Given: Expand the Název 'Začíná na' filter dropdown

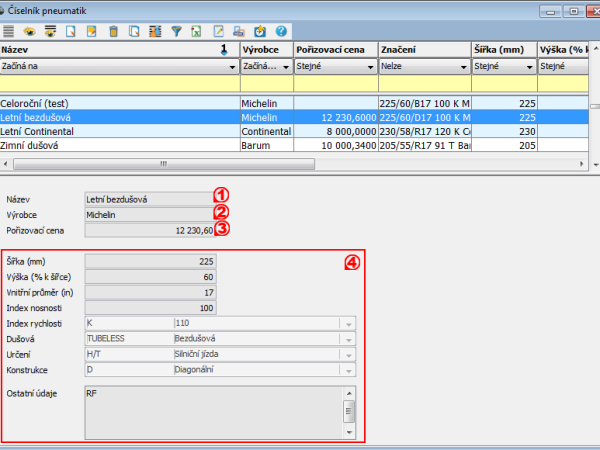Looking at the screenshot, I should [229, 67].
